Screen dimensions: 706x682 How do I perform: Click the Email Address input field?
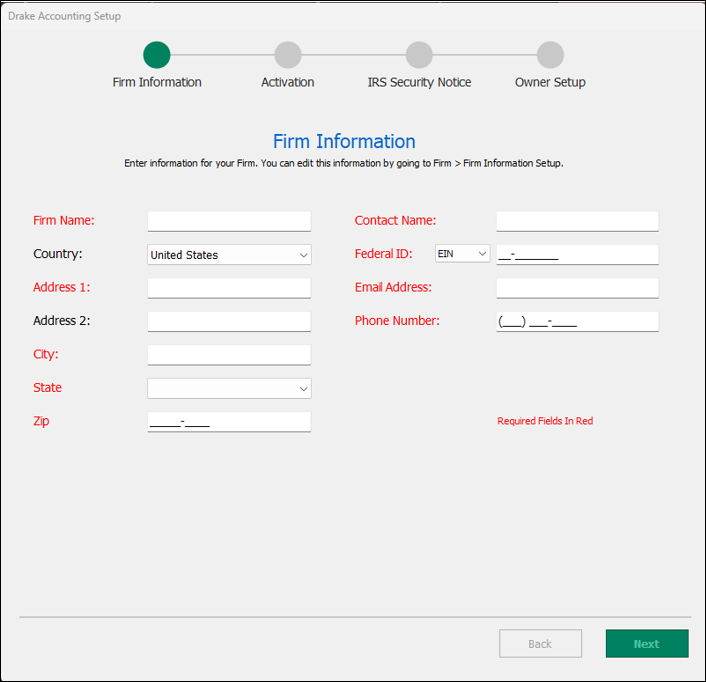(577, 288)
